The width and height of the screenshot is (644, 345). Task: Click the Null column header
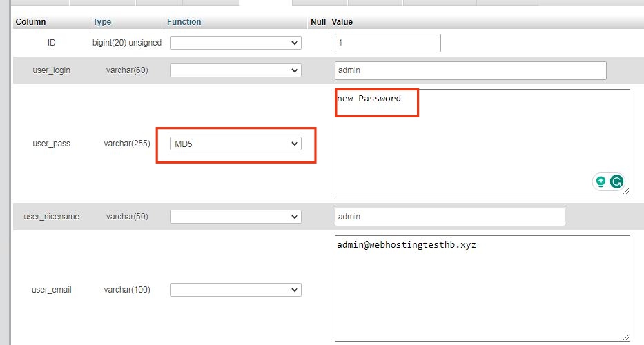318,22
